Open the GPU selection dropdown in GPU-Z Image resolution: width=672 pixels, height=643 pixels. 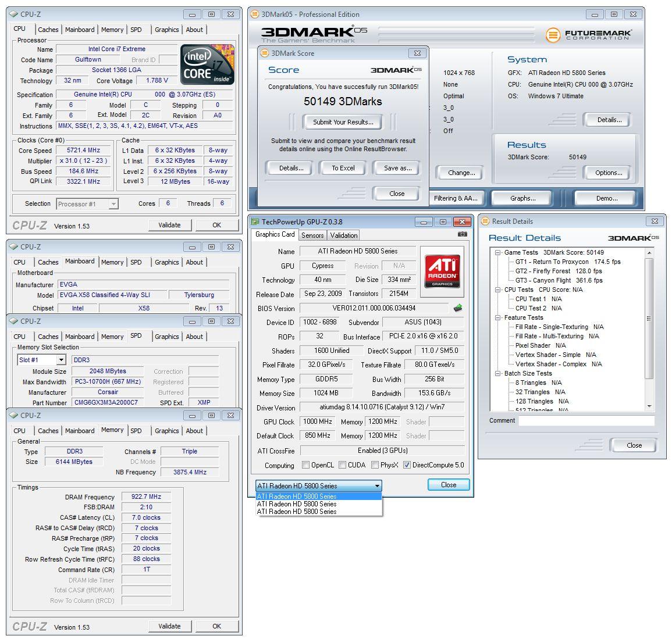(x=318, y=486)
